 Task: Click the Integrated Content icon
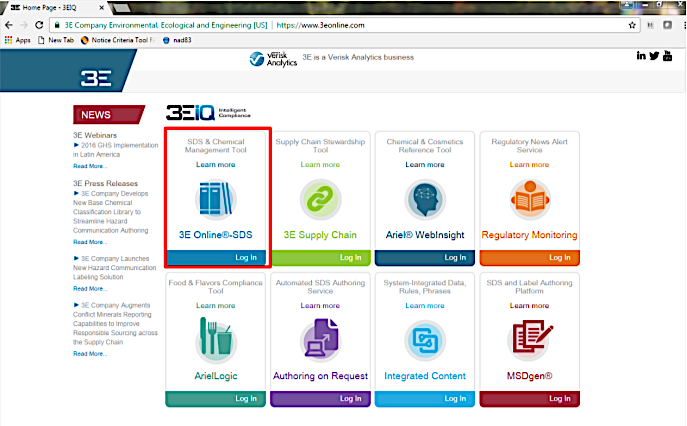[x=425, y=341]
